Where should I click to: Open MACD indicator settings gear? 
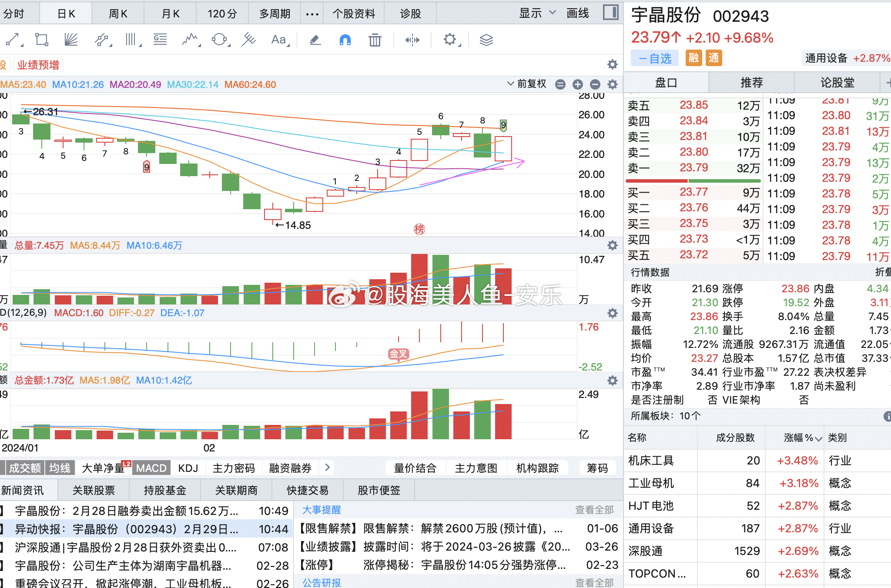click(613, 313)
